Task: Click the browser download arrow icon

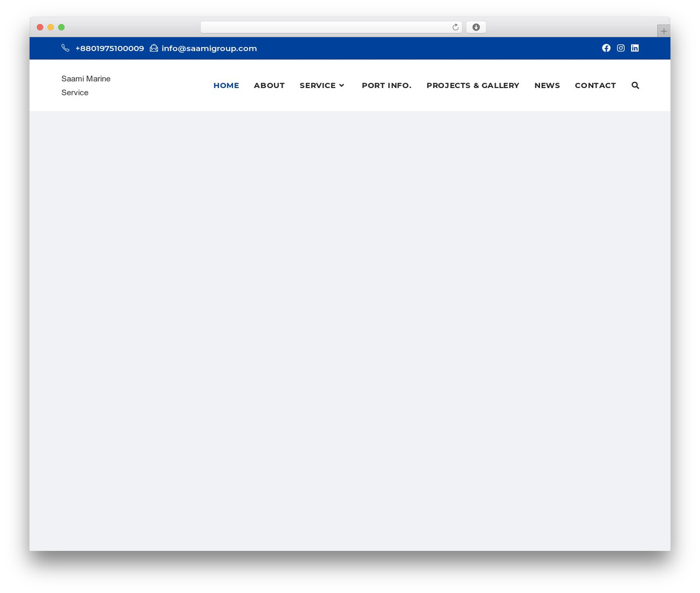Action: point(476,27)
